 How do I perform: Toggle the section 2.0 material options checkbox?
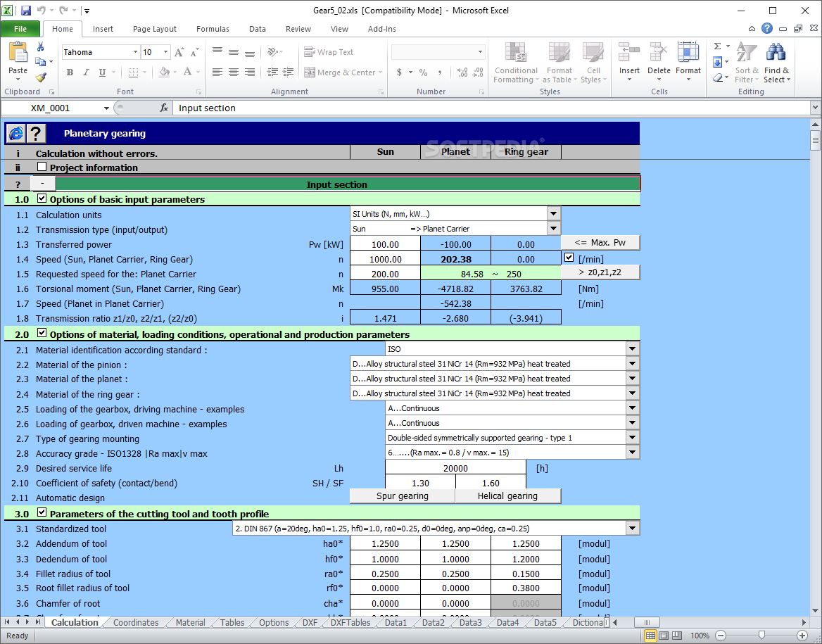pyautogui.click(x=42, y=333)
